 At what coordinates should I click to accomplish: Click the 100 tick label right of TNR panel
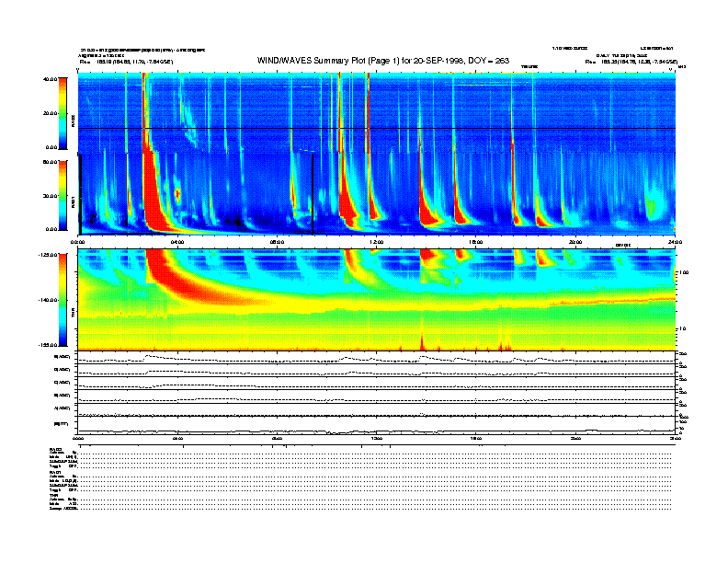684,272
